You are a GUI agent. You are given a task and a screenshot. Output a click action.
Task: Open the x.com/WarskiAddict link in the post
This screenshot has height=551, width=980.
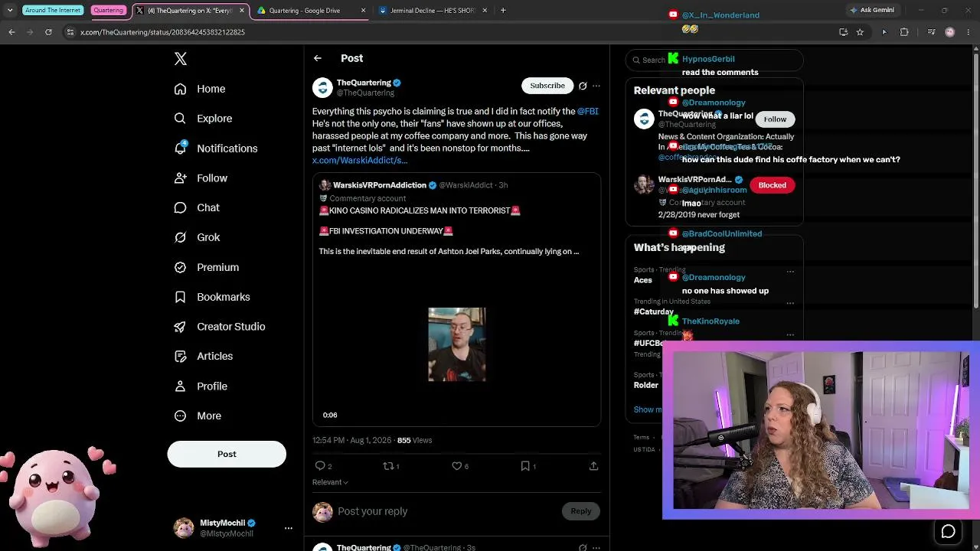[x=360, y=161]
